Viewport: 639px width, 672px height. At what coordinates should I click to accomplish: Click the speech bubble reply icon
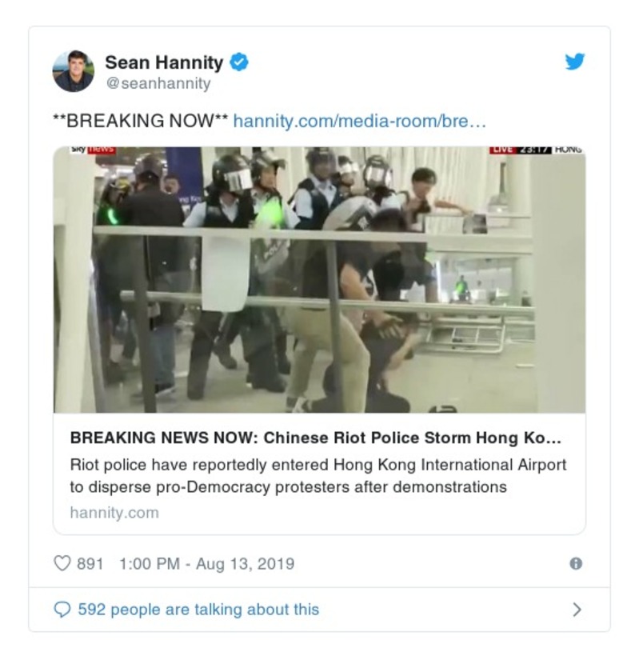click(x=62, y=610)
